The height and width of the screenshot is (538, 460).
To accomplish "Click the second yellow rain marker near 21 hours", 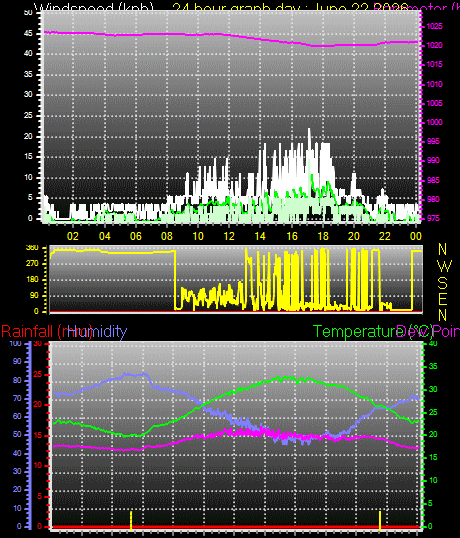I will 380,520.
